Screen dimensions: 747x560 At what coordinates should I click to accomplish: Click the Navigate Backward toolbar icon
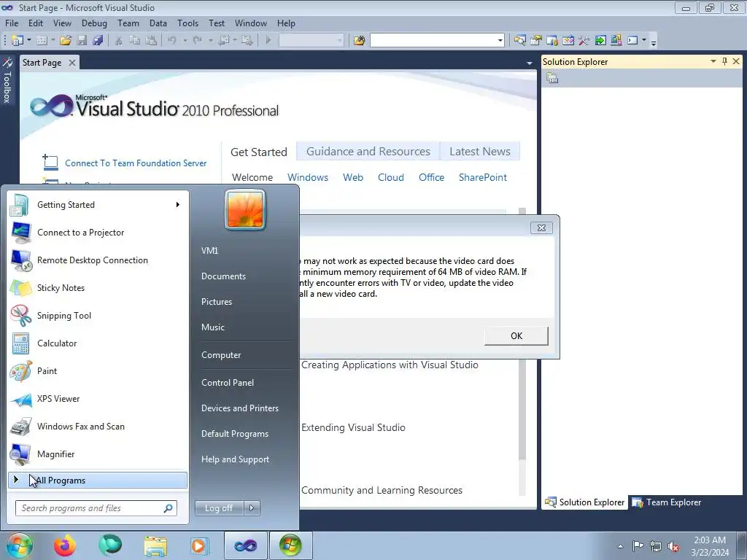(x=224, y=41)
